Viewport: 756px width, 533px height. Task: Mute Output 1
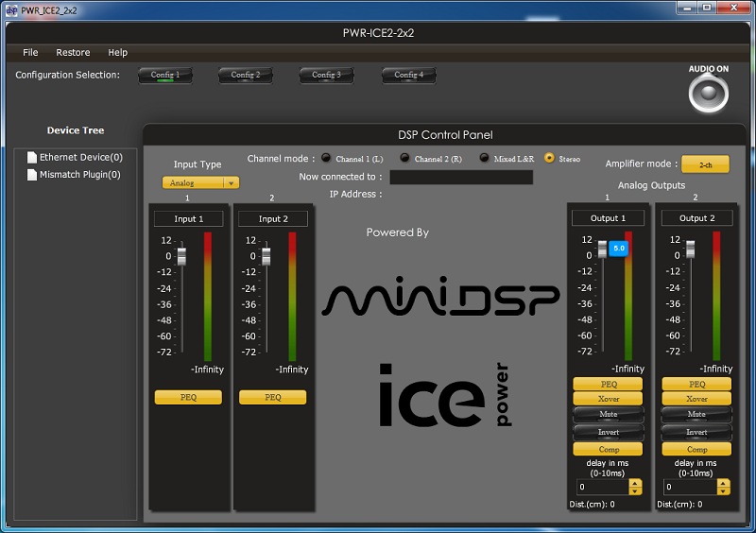point(608,415)
